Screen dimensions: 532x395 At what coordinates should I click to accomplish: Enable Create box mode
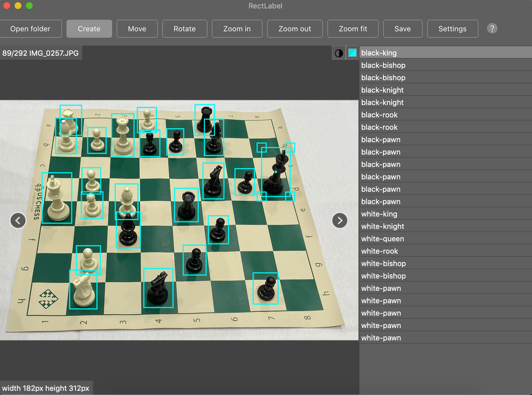coord(89,28)
